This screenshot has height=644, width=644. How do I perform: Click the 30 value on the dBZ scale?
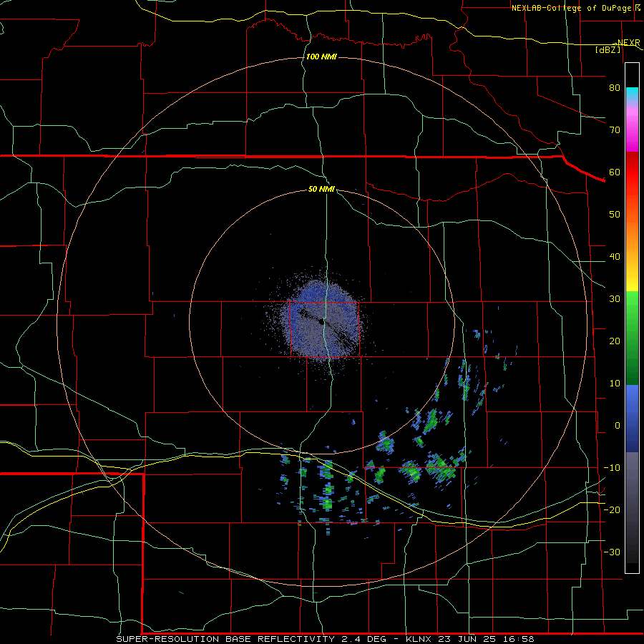pos(615,299)
